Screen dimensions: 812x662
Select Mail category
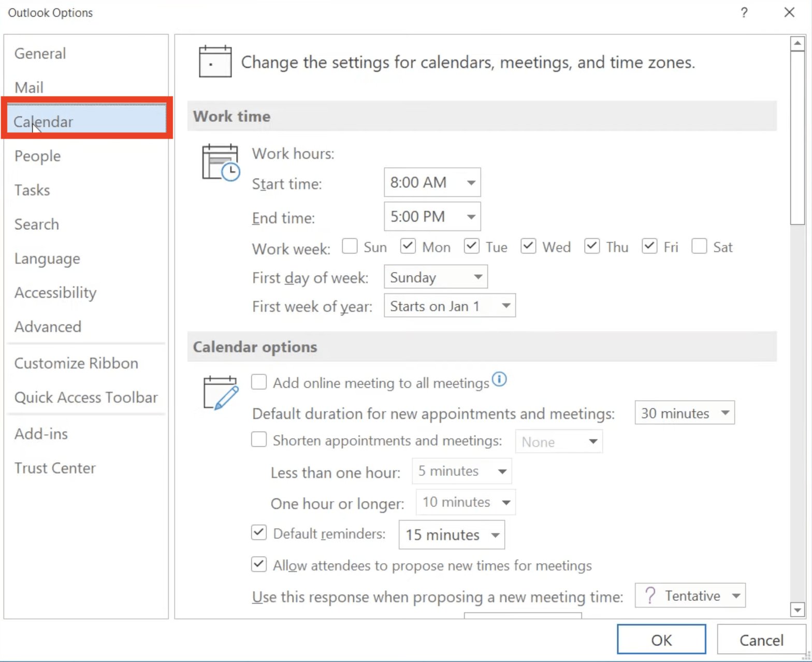coord(86,87)
